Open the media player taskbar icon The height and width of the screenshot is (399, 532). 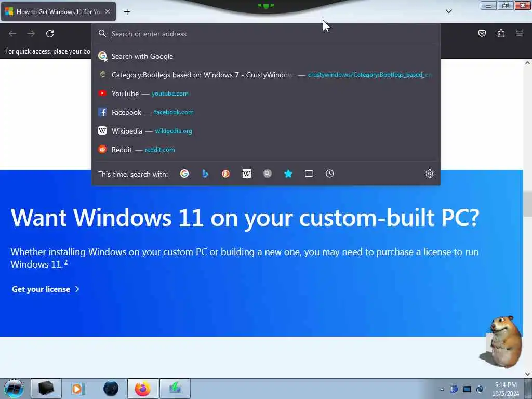[x=77, y=389]
